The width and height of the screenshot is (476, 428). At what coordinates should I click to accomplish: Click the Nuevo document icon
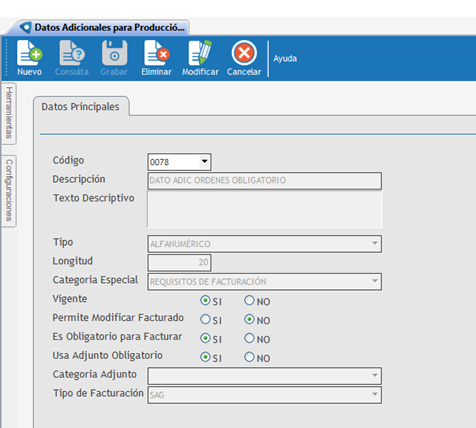click(29, 53)
